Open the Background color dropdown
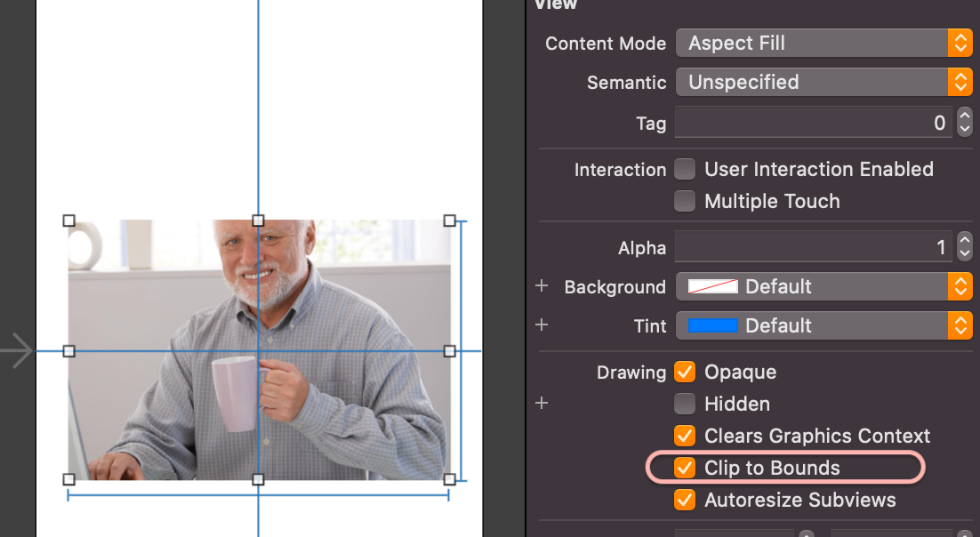980x537 pixels. click(960, 286)
